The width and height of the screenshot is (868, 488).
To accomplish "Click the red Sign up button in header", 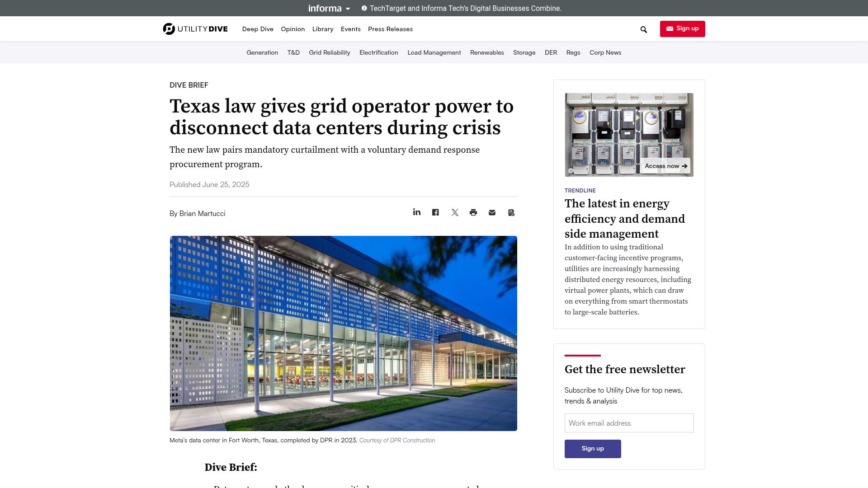I will pos(682,28).
